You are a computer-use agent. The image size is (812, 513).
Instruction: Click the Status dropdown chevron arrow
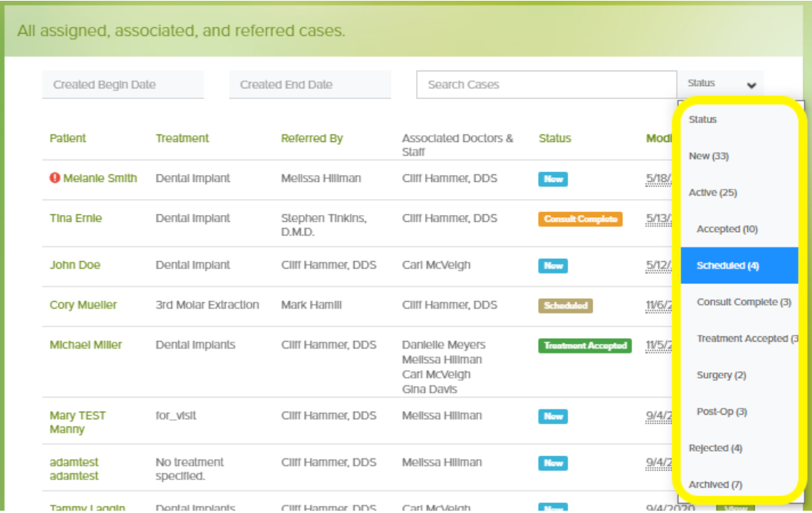[x=751, y=85]
